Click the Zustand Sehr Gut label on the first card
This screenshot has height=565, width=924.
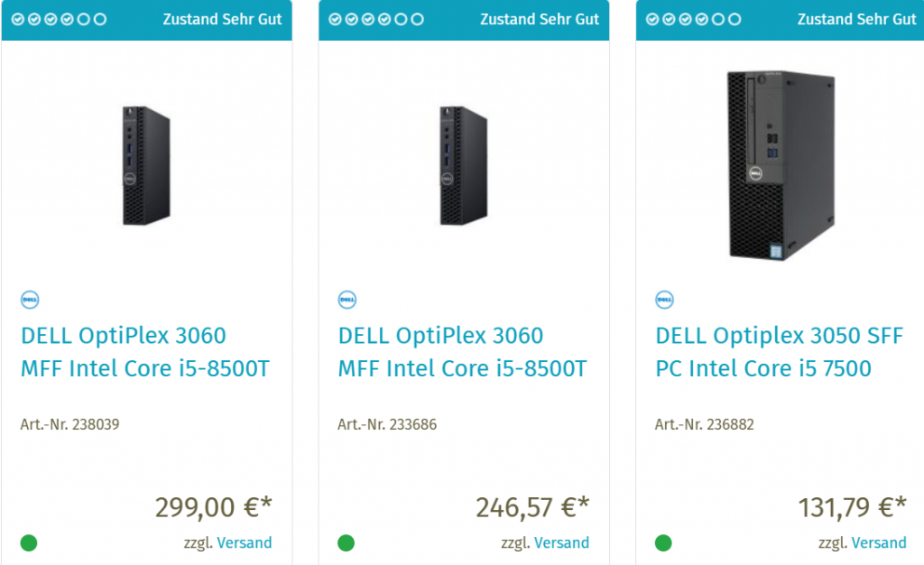(222, 19)
